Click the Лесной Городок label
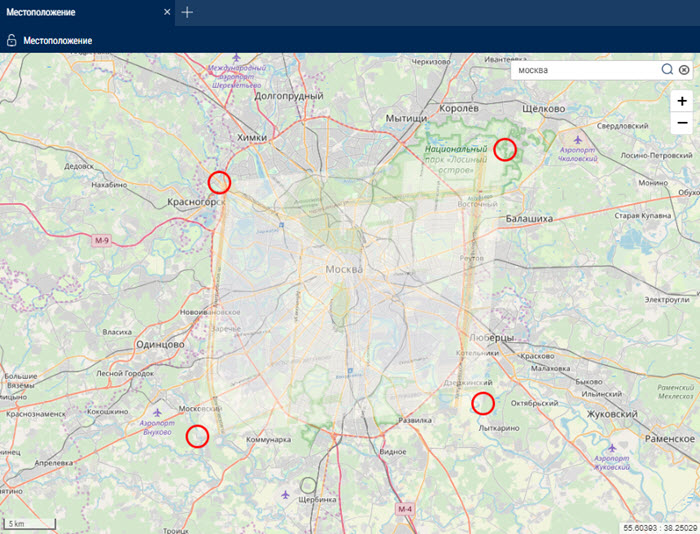 point(125,374)
